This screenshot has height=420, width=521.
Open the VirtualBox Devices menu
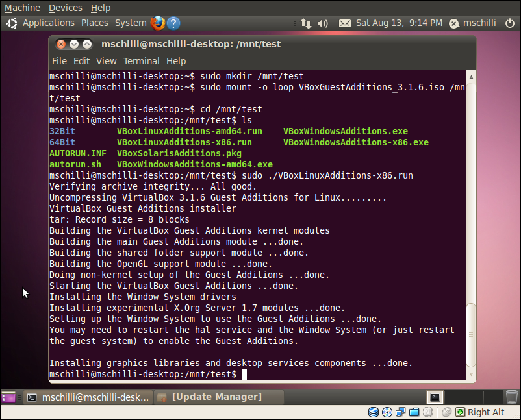66,8
